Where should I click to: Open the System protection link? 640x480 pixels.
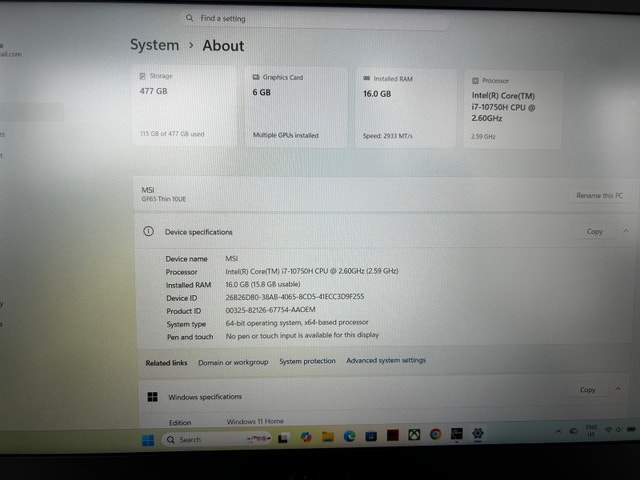307,361
